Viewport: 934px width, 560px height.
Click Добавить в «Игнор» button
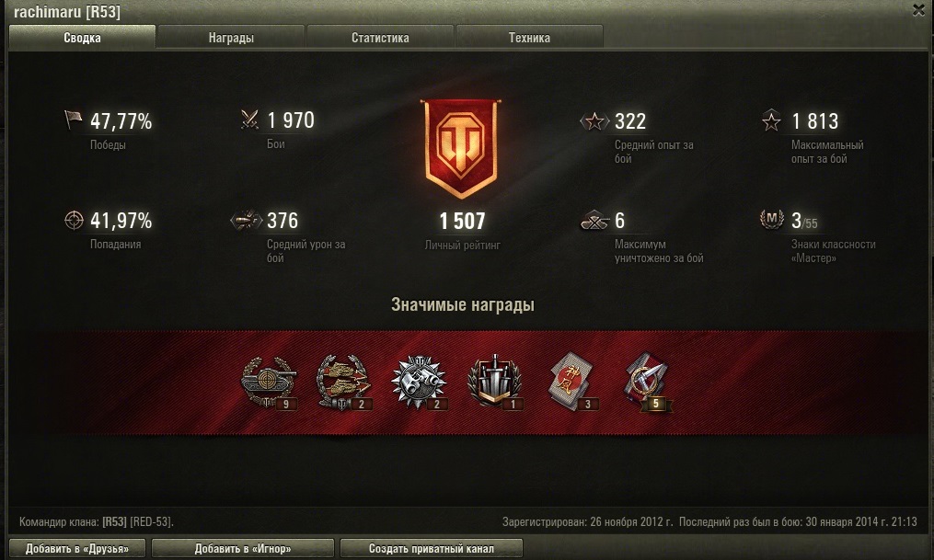243,549
